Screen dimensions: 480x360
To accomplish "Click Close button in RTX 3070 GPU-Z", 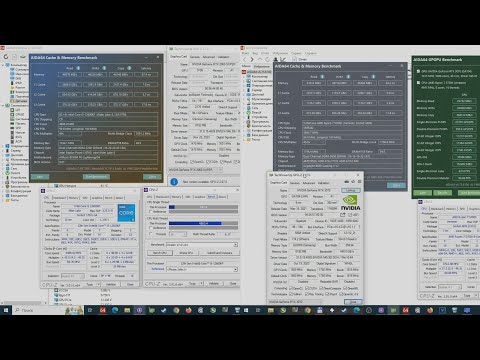I will click(x=353, y=302).
